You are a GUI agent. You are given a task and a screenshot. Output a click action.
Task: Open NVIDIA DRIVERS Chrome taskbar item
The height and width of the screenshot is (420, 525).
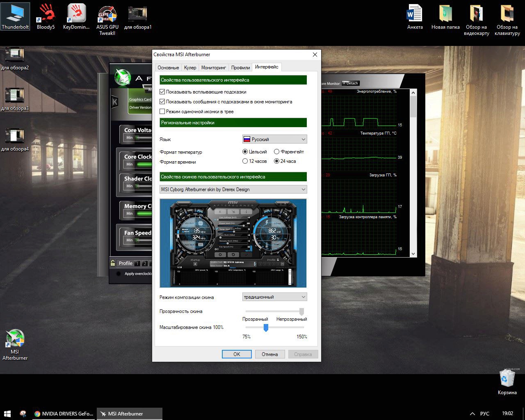[x=64, y=414]
